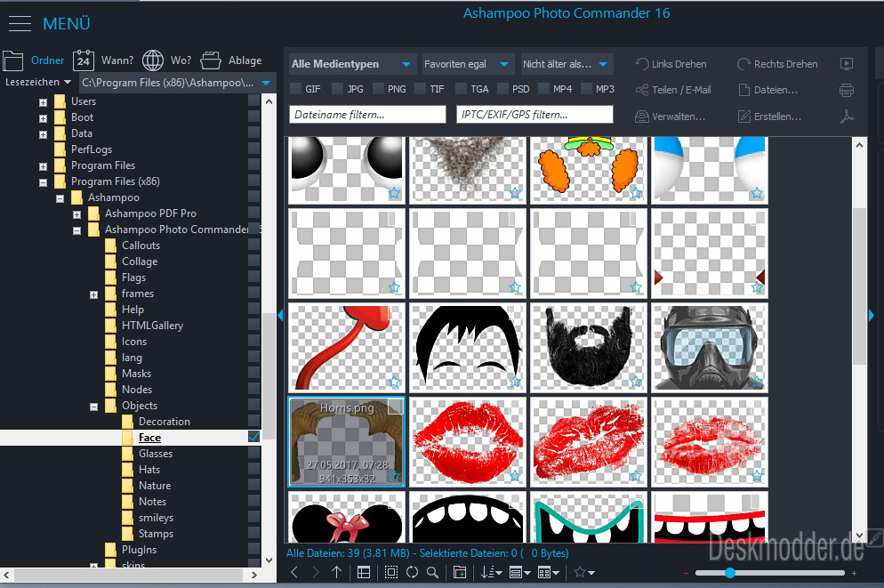Click the printer icon
The width and height of the screenshot is (884, 588).
847,90
